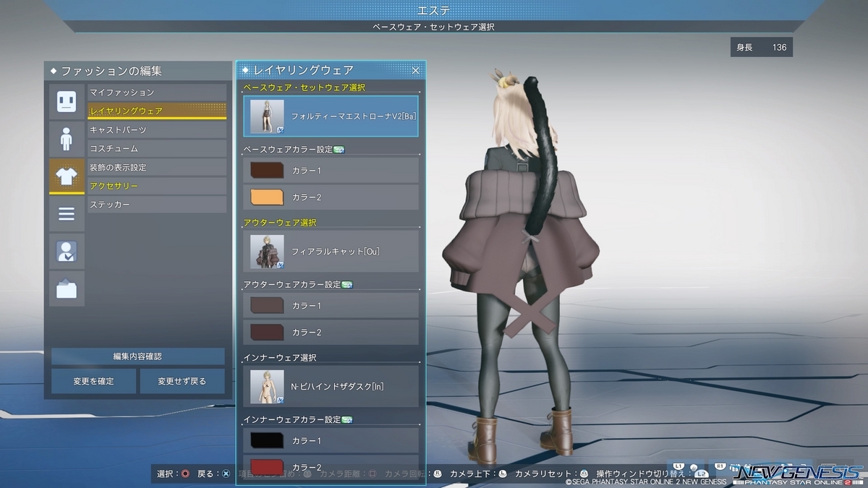The width and height of the screenshot is (868, 488).
Task: Select the face icon category in sidebar
Action: (67, 101)
